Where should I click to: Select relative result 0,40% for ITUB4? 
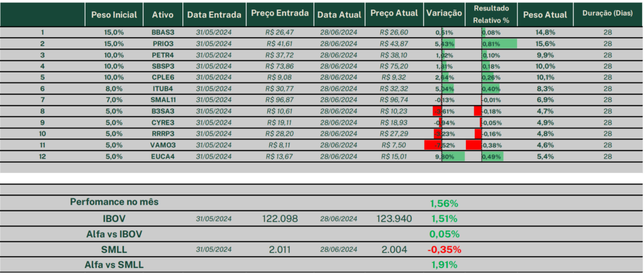(x=491, y=89)
